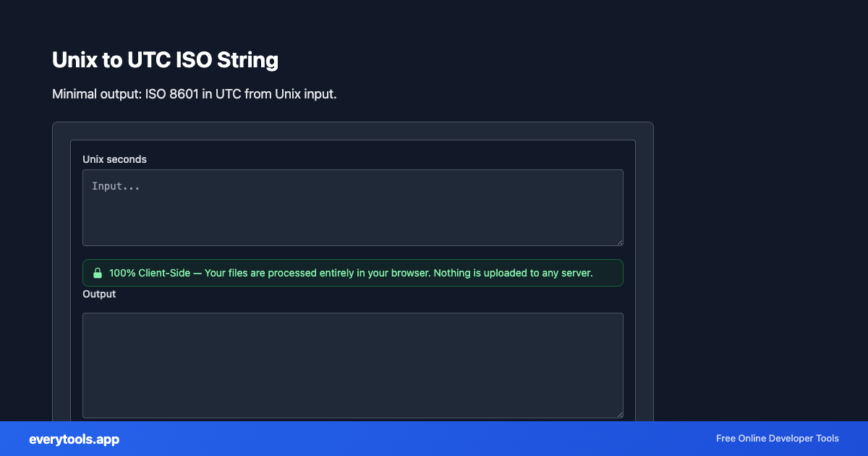Image resolution: width=868 pixels, height=456 pixels.
Task: Click the resize grip of the Output textarea
Action: coord(620,413)
